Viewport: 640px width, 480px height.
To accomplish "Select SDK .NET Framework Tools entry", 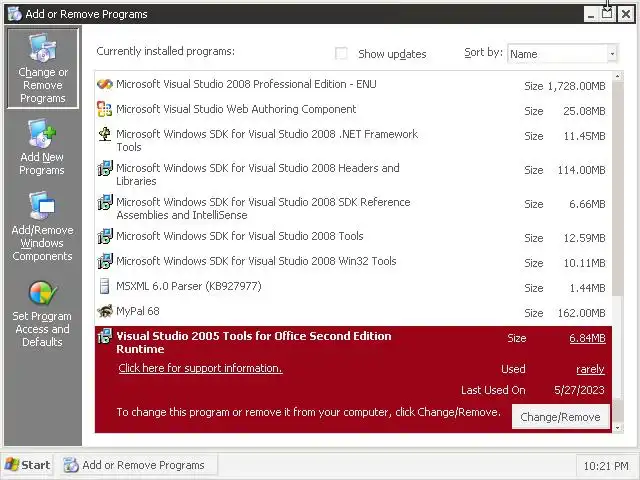I will (353, 140).
